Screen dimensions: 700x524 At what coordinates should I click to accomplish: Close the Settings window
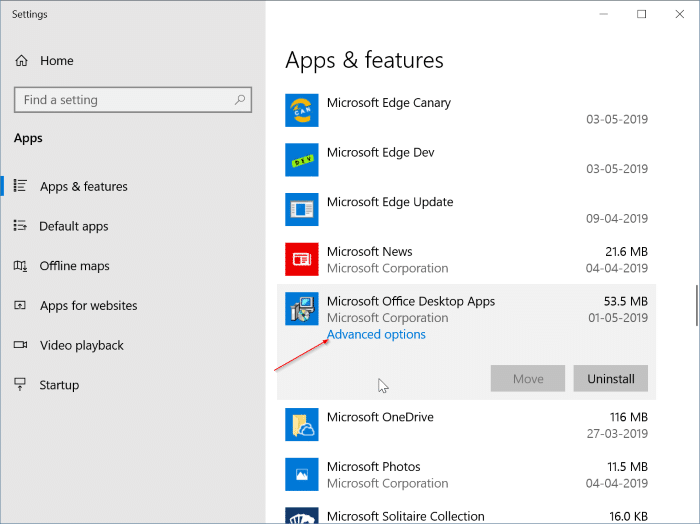click(x=679, y=14)
